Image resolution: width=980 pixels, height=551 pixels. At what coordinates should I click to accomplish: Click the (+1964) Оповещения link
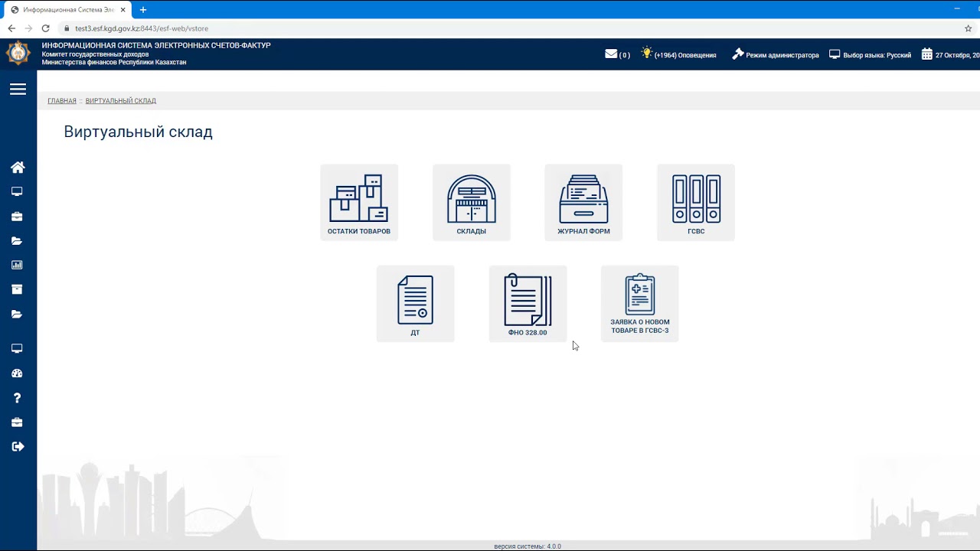(685, 55)
